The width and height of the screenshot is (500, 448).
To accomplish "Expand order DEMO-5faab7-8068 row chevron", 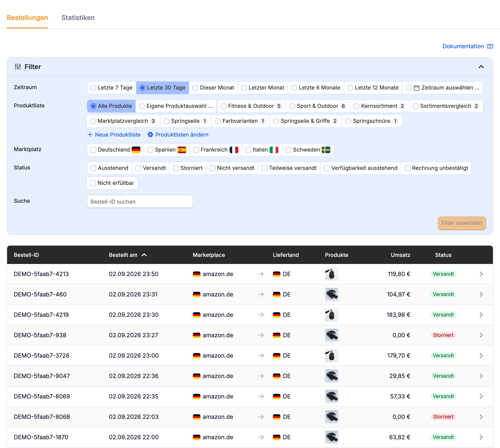I will click(x=481, y=417).
